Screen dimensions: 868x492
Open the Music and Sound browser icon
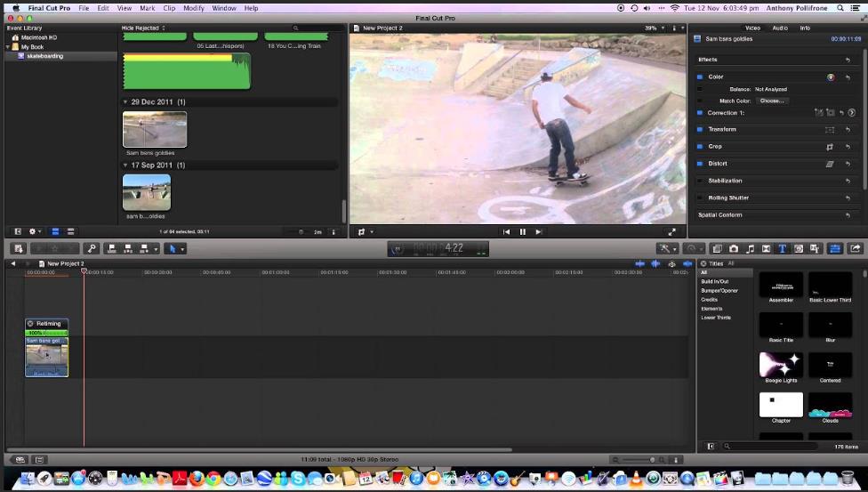click(750, 249)
